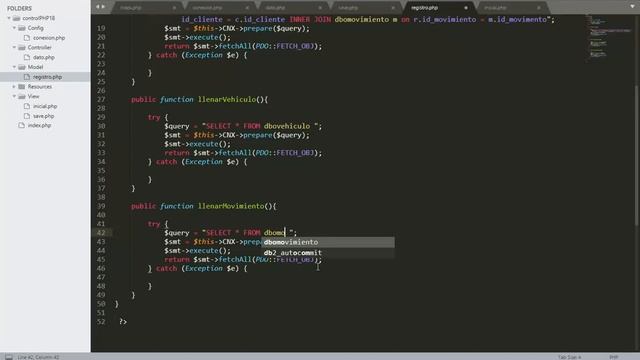Click Line 42, Column 42 status text
640x360 pixels.
click(x=38, y=357)
